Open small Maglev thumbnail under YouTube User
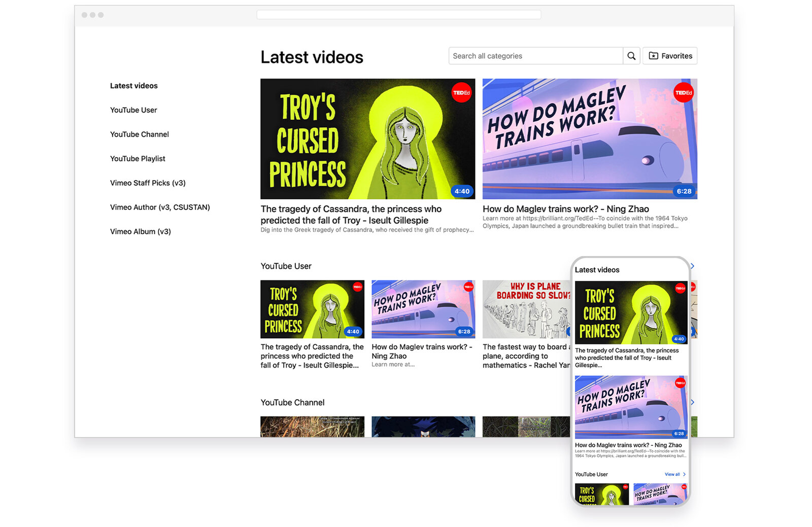The height and width of the screenshot is (527, 812). click(423, 309)
